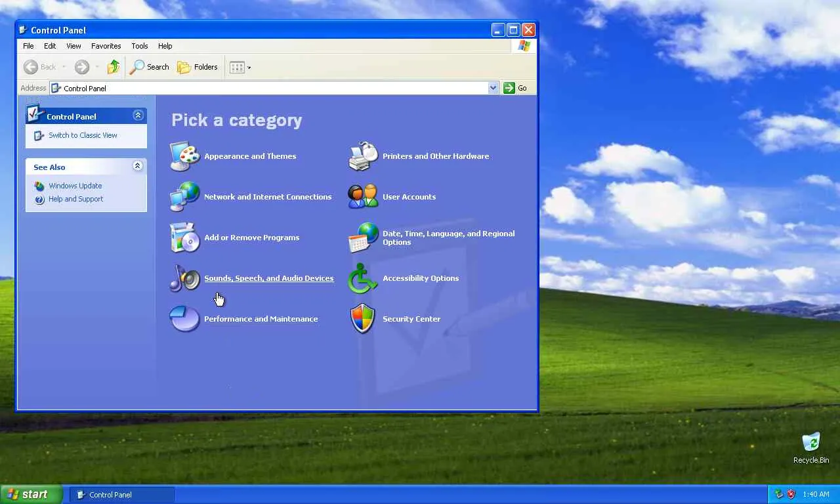
Task: Open the Views dropdown arrow
Action: click(x=249, y=68)
